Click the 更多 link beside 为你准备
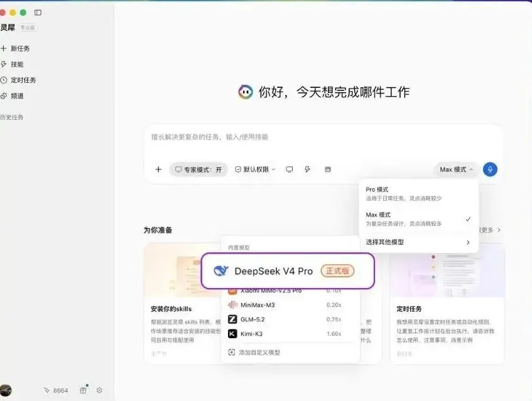The image size is (532, 401). click(x=489, y=230)
